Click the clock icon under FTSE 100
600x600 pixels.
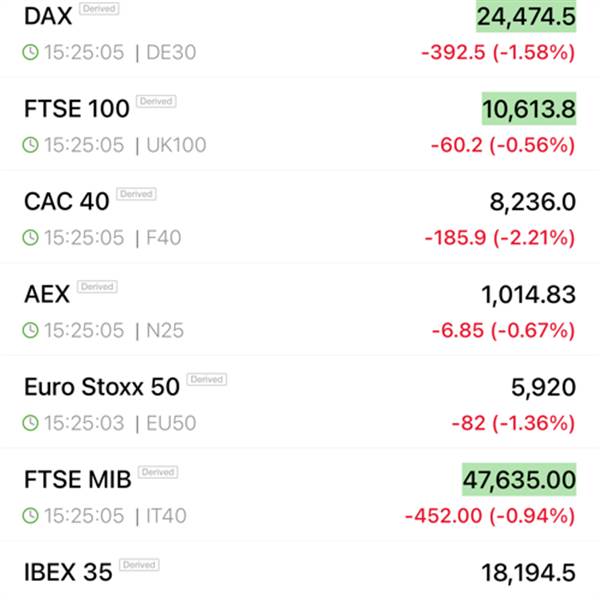coord(31,145)
